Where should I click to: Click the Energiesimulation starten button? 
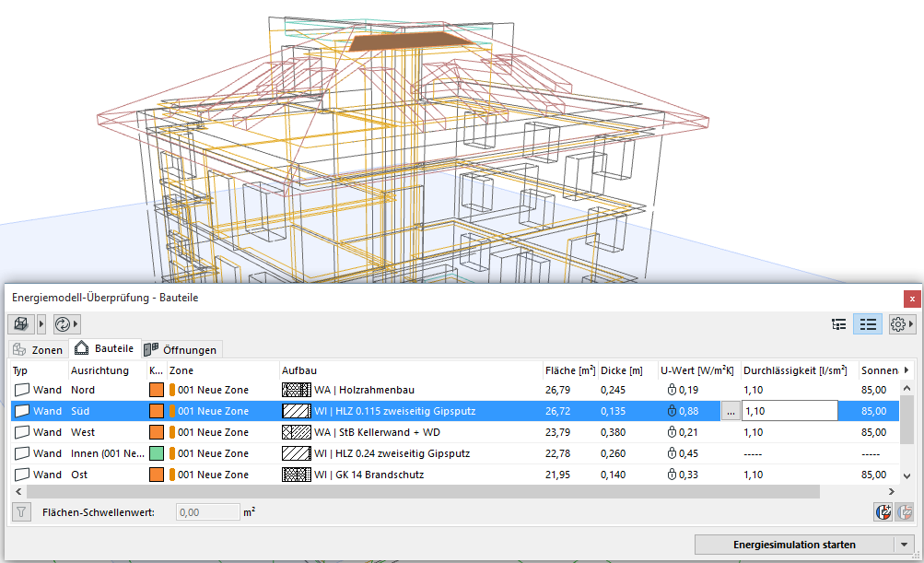point(793,545)
